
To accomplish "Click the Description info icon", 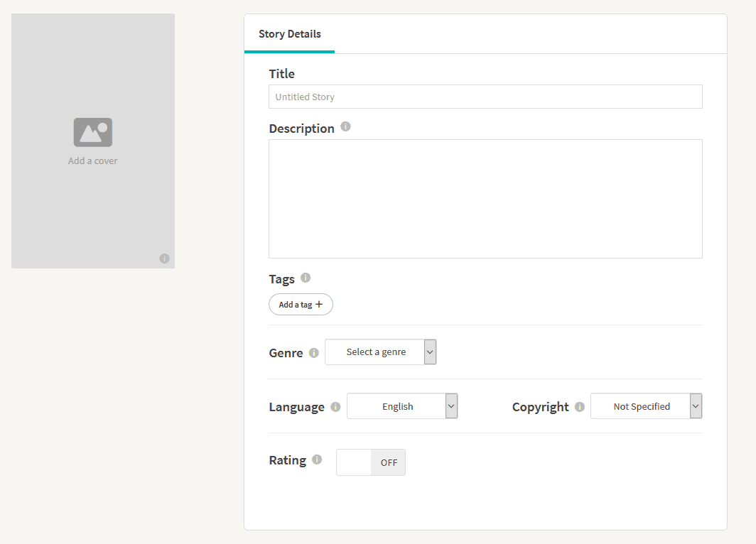I will pyautogui.click(x=345, y=127).
